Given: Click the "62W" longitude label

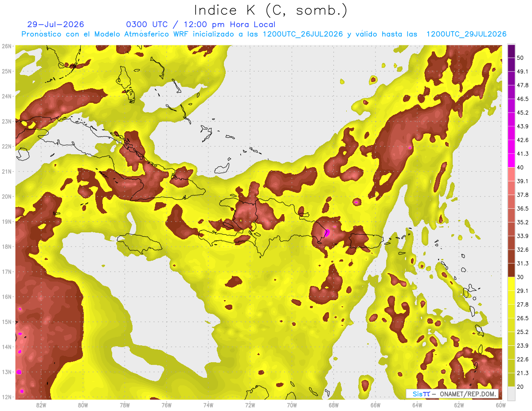Looking at the screenshot, I should [x=459, y=405].
